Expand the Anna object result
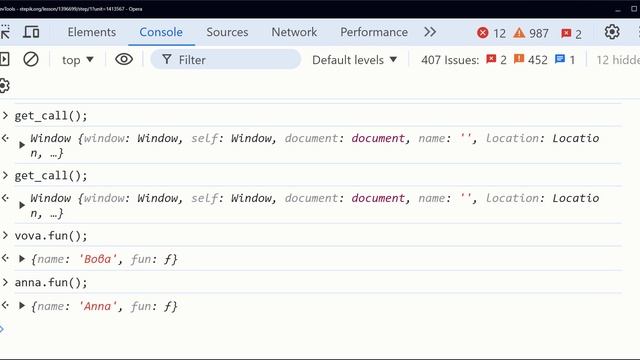This screenshot has width=640, height=360. 22,306
